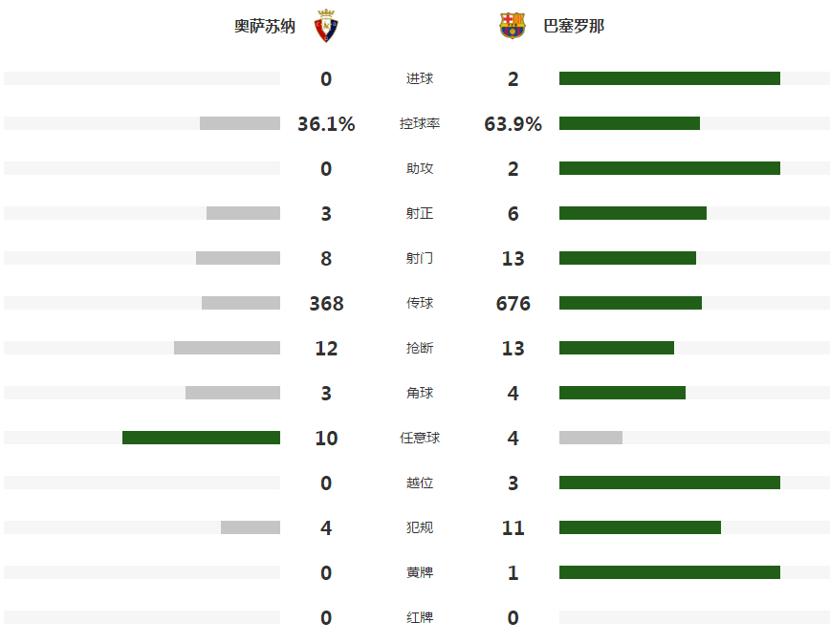Open the 巴塞罗那 team name link
The image size is (830, 644).
point(574,26)
